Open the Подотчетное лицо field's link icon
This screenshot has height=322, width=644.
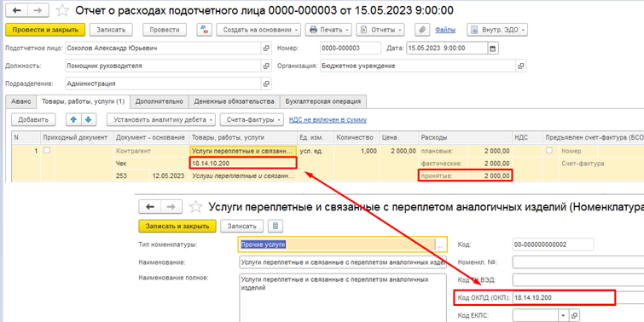(266, 49)
